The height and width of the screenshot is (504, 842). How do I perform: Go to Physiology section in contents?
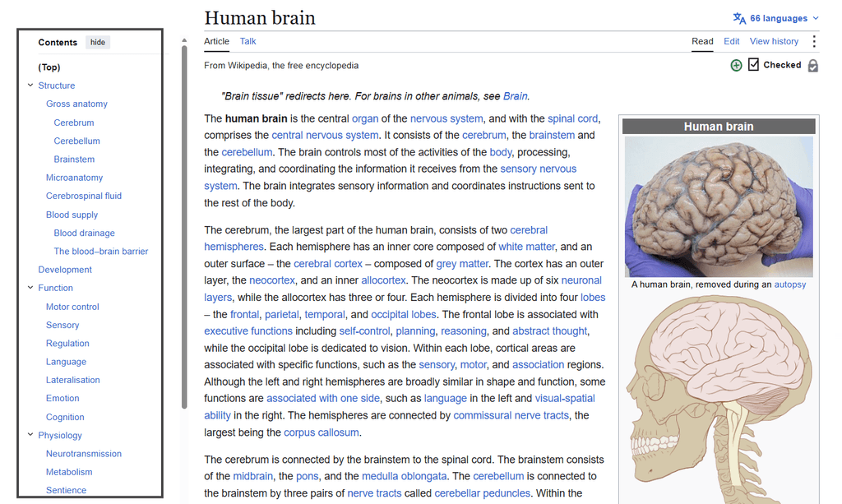[x=59, y=435]
